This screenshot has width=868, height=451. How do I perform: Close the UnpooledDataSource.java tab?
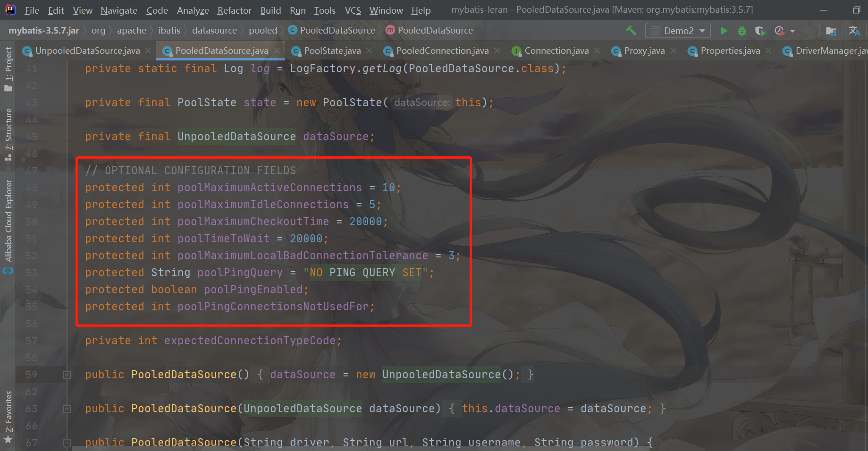coord(148,51)
